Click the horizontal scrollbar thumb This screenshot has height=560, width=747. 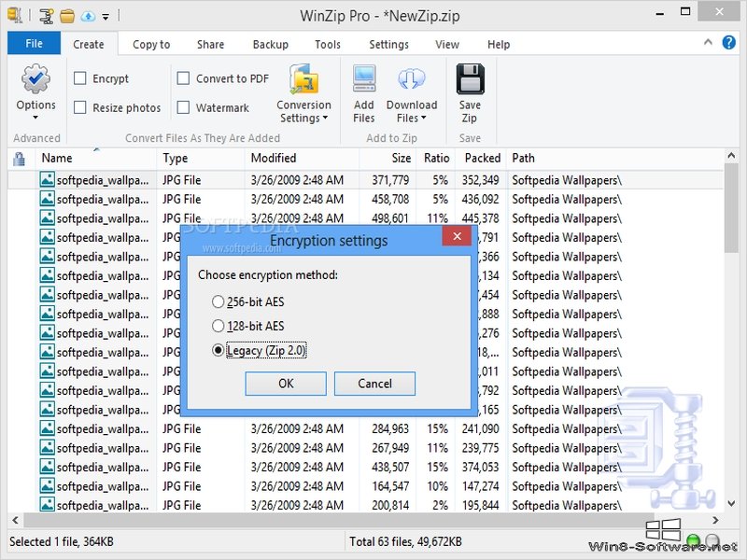[x=341, y=520]
